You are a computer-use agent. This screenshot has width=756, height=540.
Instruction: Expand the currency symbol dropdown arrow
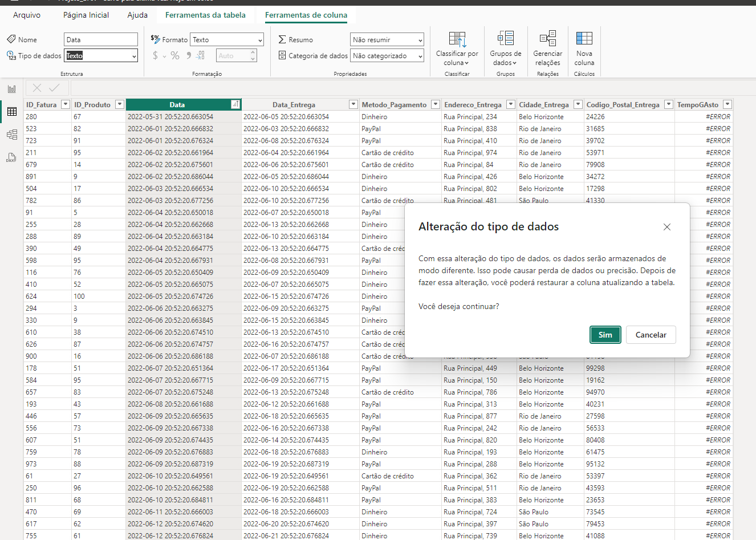[x=165, y=56]
